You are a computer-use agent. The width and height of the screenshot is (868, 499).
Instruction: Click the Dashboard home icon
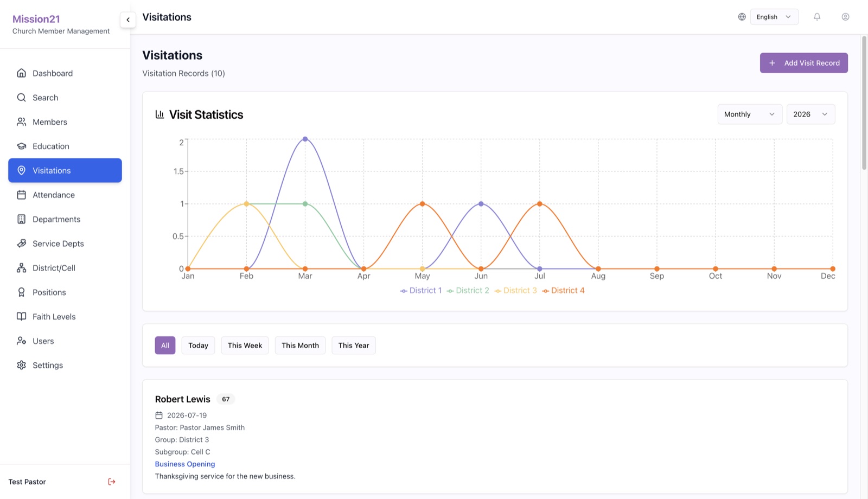(22, 73)
